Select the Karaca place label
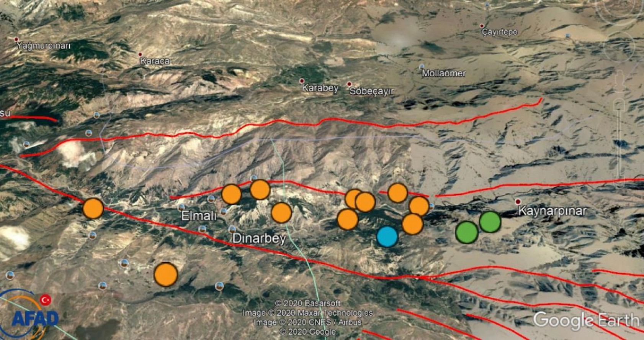This screenshot has height=340, width=644. (x=155, y=61)
